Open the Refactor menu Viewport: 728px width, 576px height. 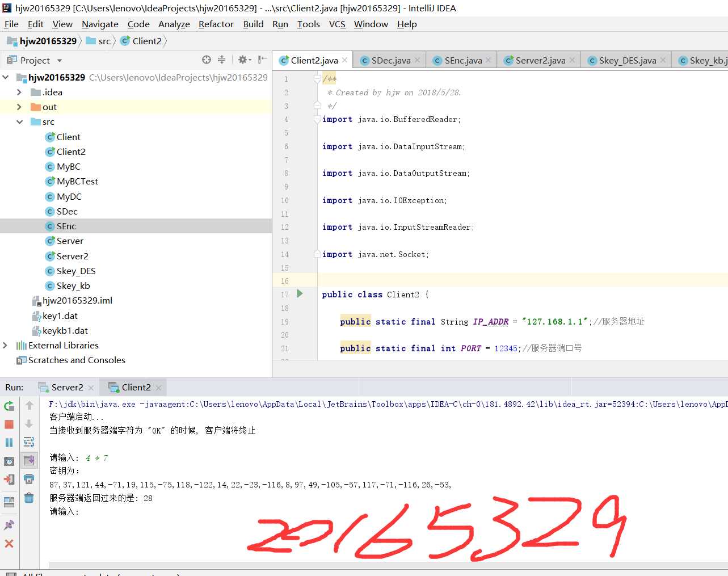point(216,24)
